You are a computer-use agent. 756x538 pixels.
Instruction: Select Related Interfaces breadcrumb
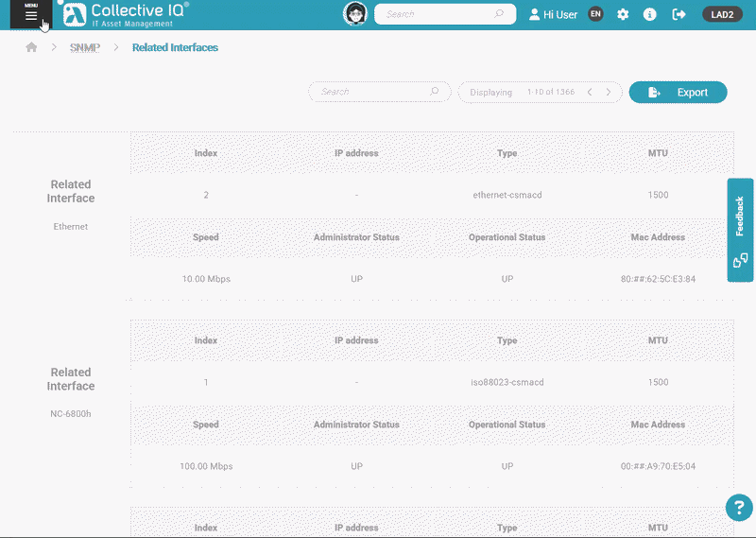click(x=175, y=47)
